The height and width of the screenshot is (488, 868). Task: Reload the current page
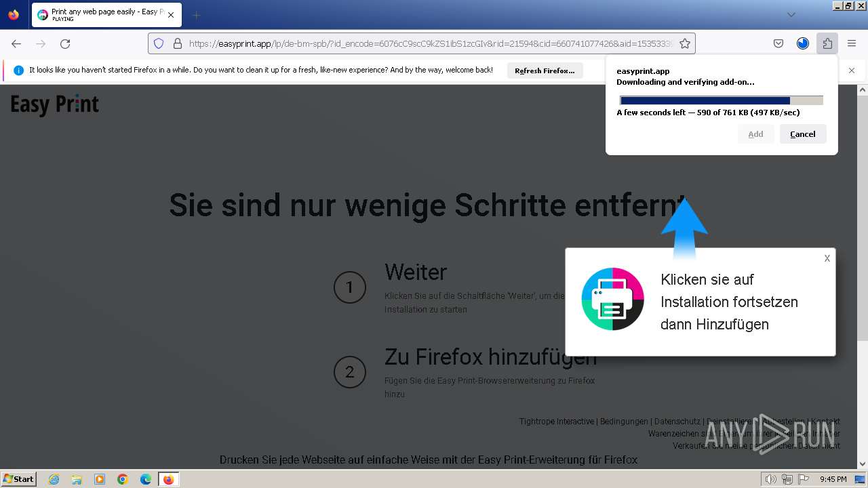[65, 43]
